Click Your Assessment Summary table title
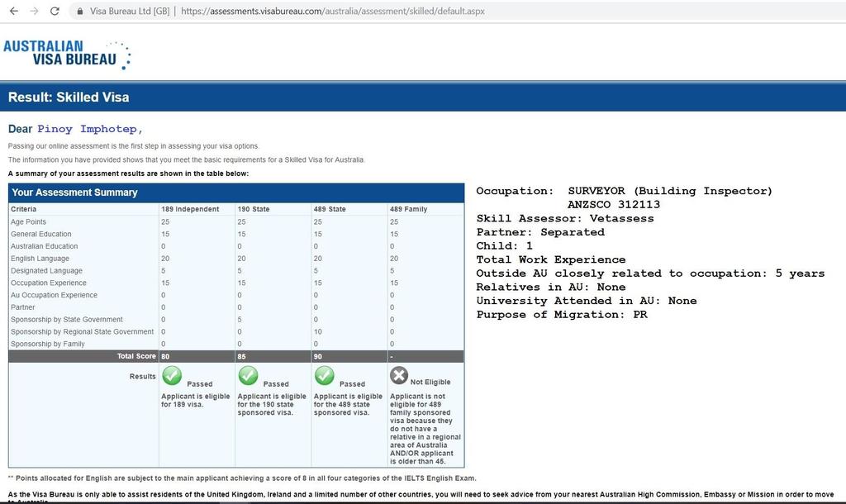846x504 pixels. (74, 193)
